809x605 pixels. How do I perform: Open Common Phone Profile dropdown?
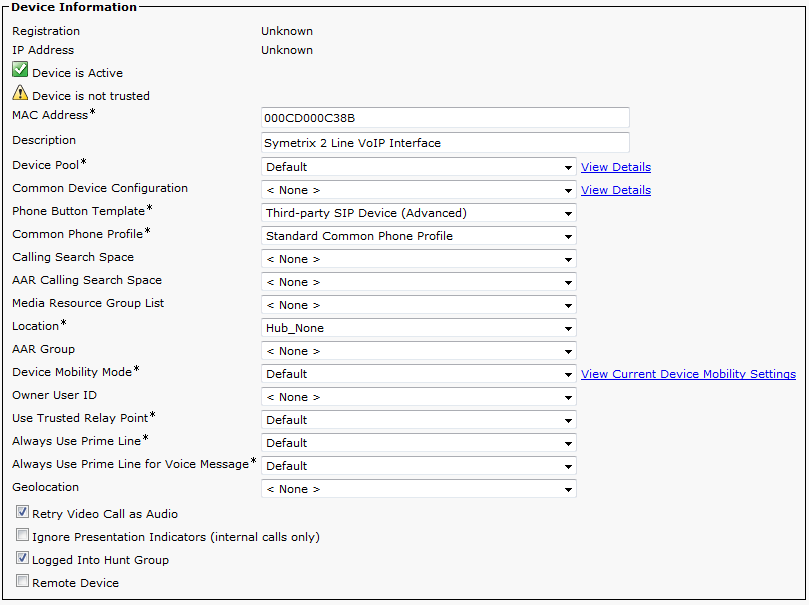(x=418, y=236)
